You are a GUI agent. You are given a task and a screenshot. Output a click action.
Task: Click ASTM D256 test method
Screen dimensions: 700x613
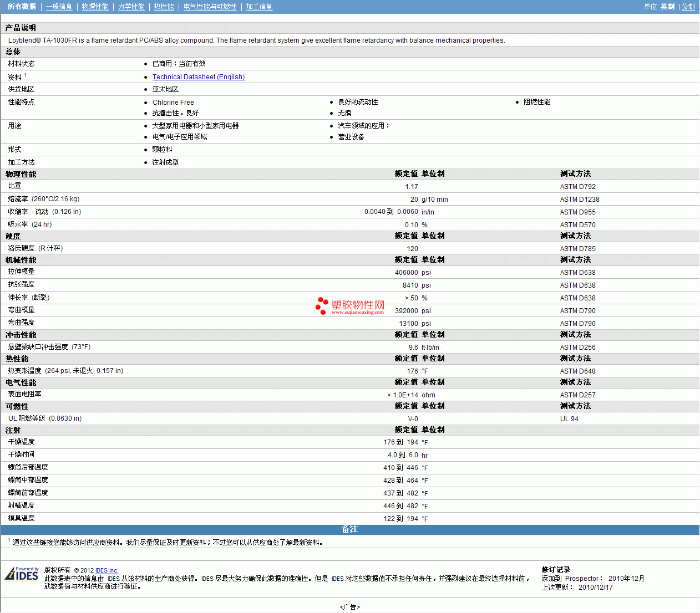click(577, 348)
